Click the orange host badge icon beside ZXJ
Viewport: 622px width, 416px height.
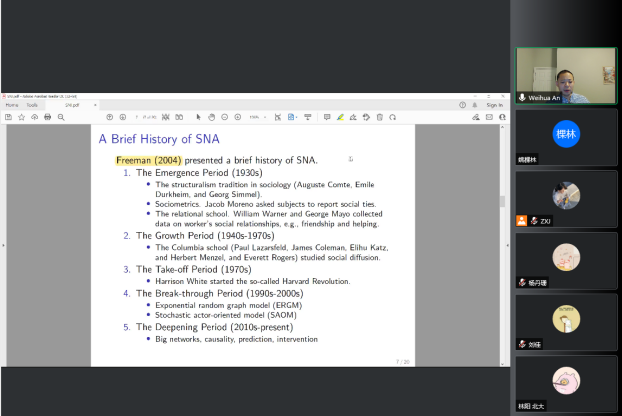click(x=522, y=221)
